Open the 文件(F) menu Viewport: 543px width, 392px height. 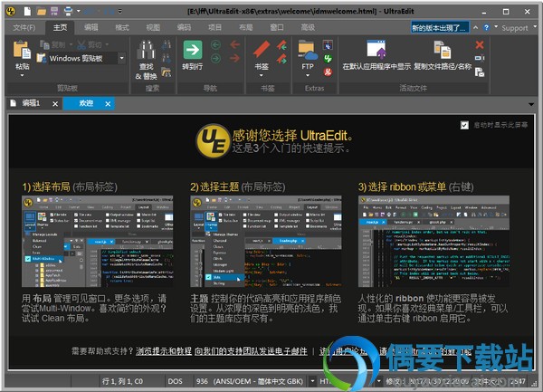coord(24,27)
